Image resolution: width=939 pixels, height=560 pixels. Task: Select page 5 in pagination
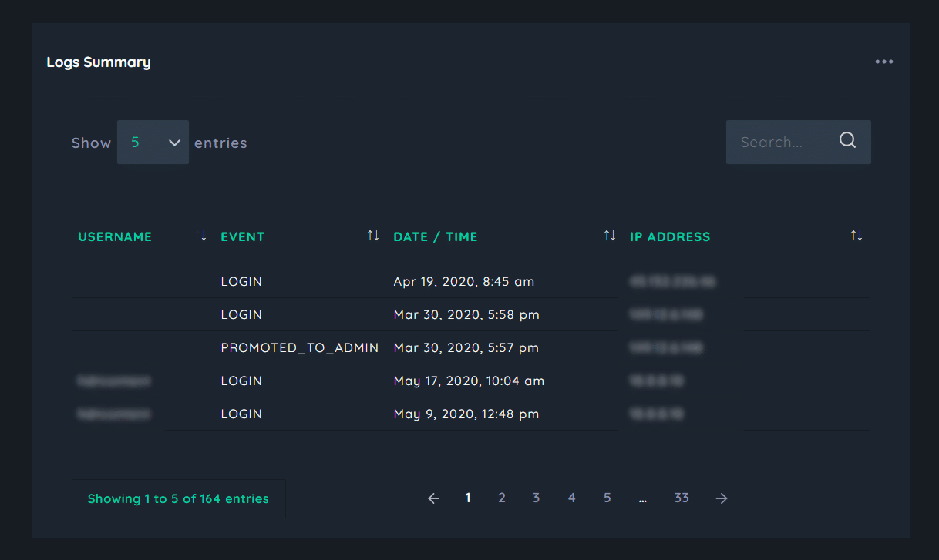point(607,498)
